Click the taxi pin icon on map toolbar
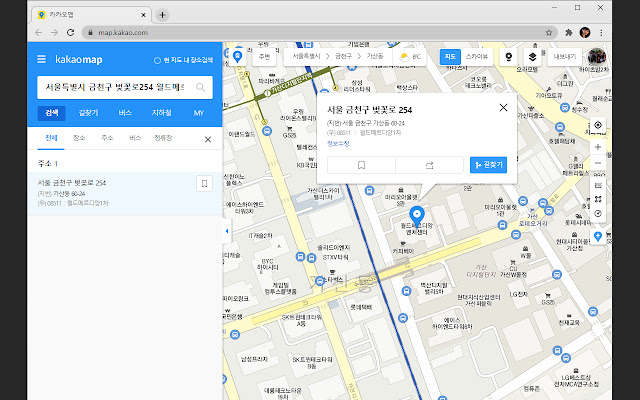Viewport: 640px width, 400px height. click(x=237, y=57)
